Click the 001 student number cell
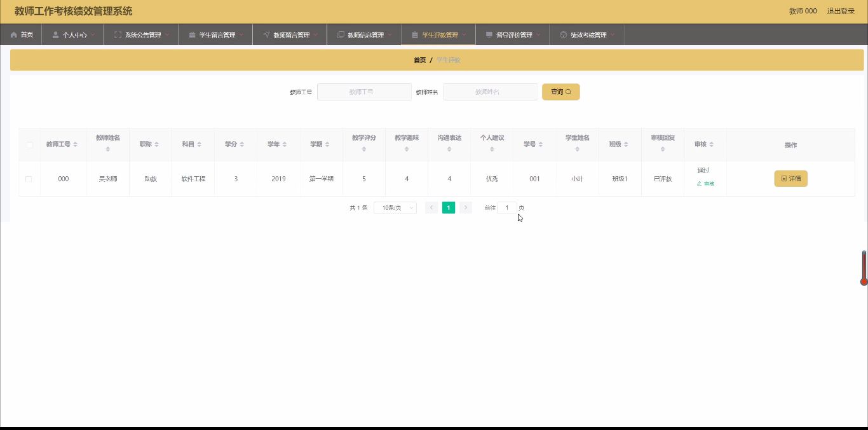Screen dimensions: 868x430 [534, 179]
